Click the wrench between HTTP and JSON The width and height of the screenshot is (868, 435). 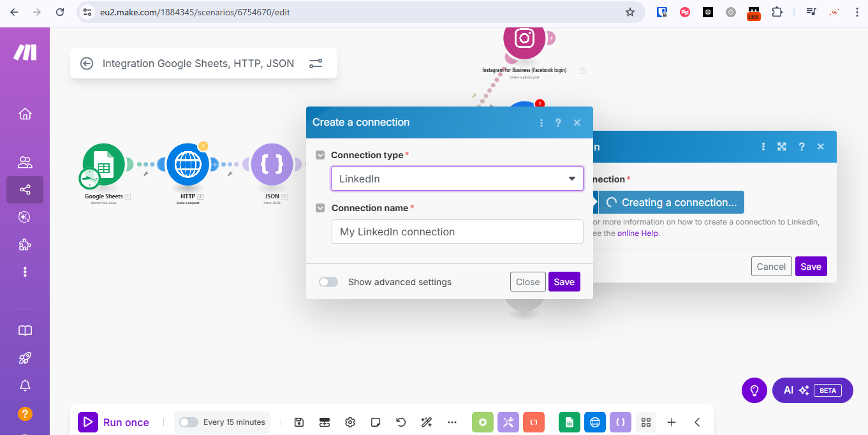click(230, 173)
